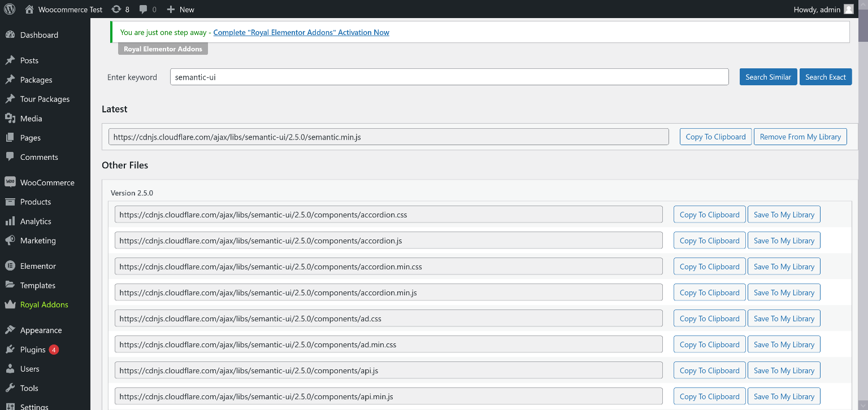This screenshot has height=410, width=868.
Task: Click the Other Files heading
Action: (x=125, y=165)
